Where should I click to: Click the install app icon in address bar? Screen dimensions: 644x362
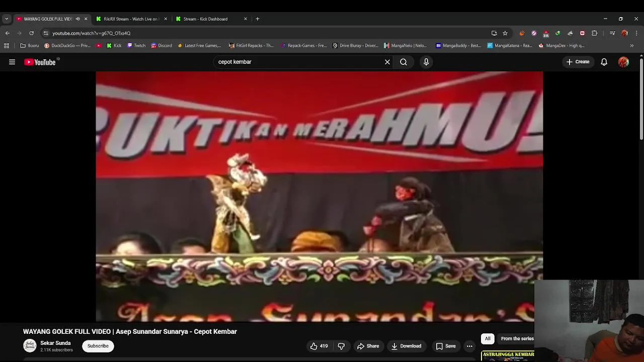494,33
